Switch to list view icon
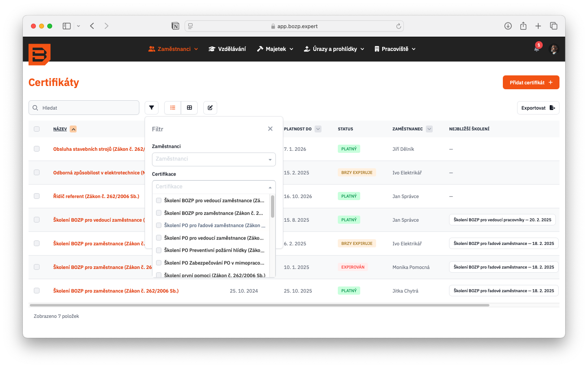The width and height of the screenshot is (588, 368). click(x=173, y=108)
